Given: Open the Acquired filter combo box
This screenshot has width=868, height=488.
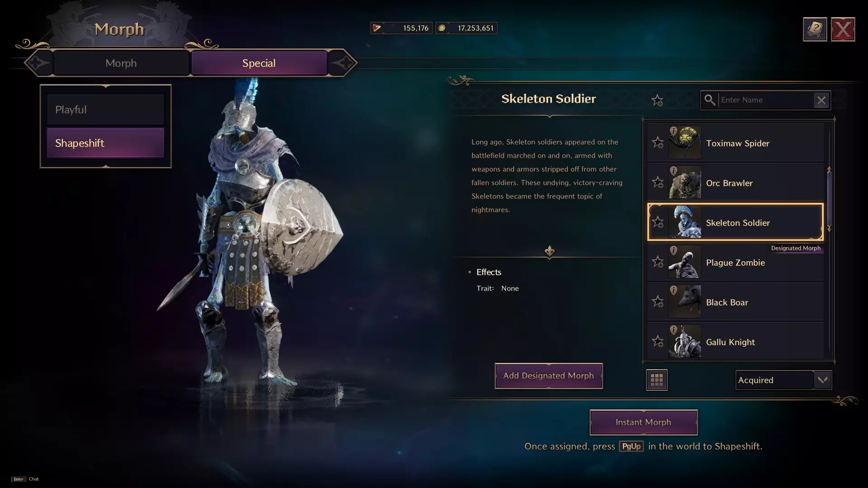Looking at the screenshot, I should (783, 380).
